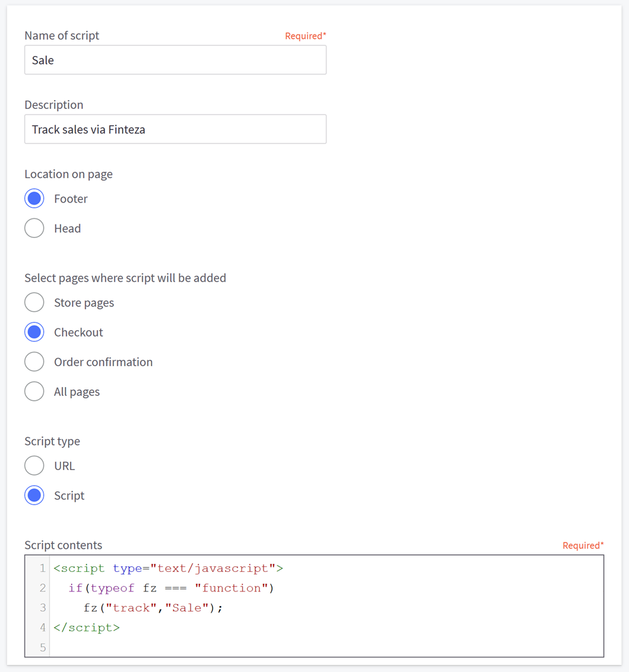Screen dimensions: 629x672
Task: Set script type to URL
Action: click(x=35, y=466)
